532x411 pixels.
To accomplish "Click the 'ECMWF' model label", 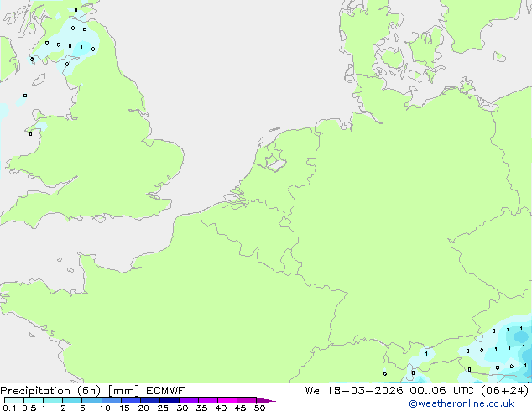I will coord(165,391).
